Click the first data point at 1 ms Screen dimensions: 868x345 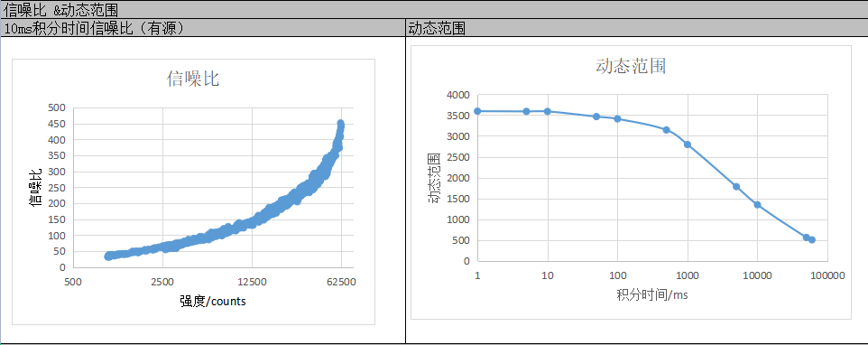477,111
